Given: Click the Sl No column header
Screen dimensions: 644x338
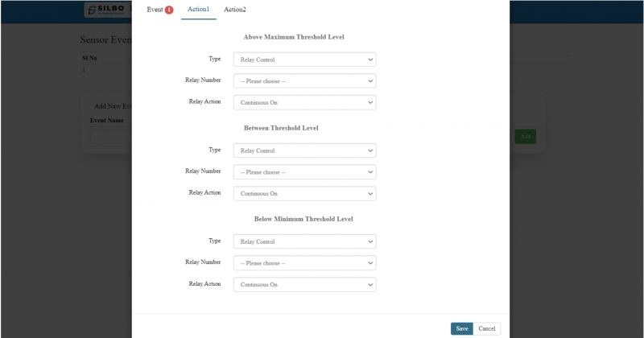Looking at the screenshot, I should click(x=89, y=58).
